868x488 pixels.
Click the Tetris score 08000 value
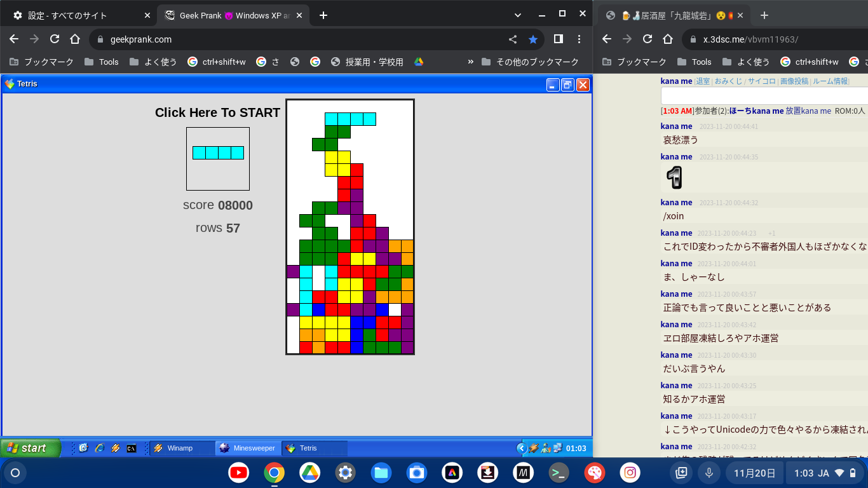pyautogui.click(x=235, y=205)
